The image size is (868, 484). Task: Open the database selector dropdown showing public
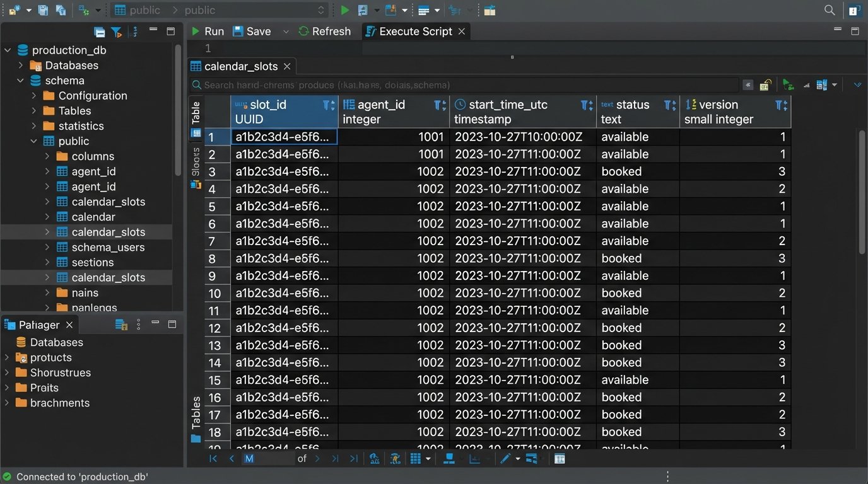320,10
